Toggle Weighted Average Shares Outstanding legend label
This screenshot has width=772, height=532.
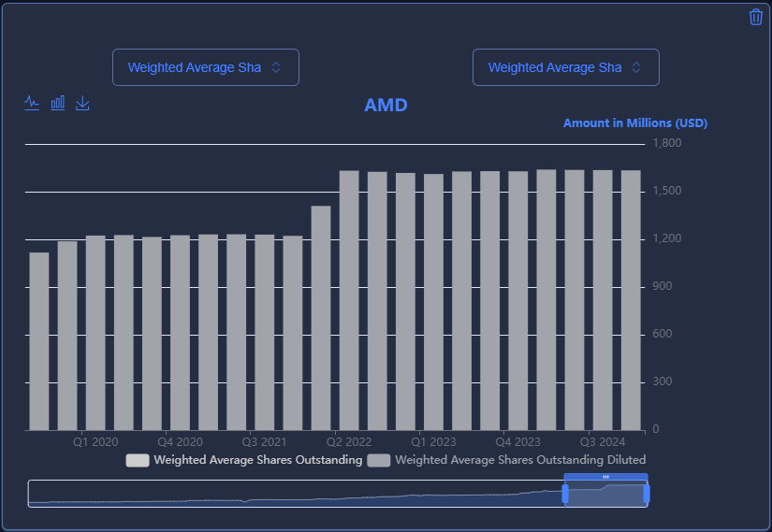(257, 460)
